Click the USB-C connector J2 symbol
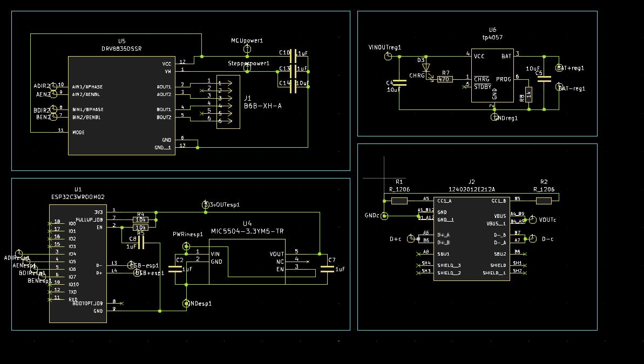This screenshot has height=364, width=644. pos(471,239)
